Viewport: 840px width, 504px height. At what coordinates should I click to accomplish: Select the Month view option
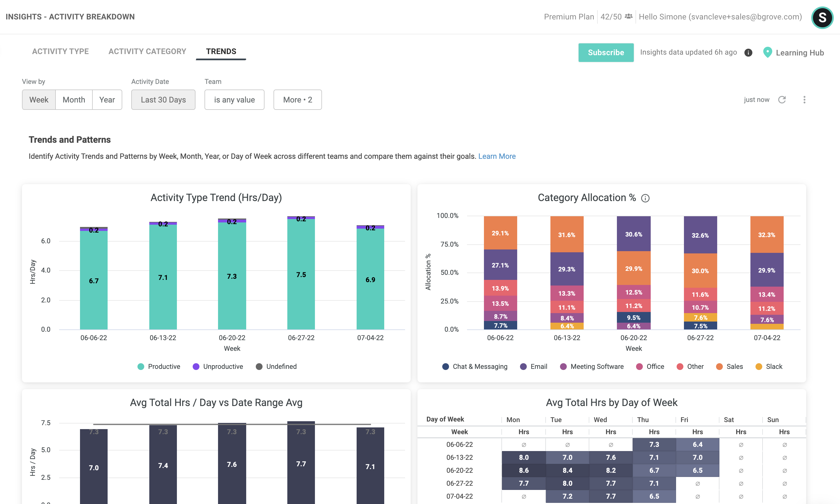pyautogui.click(x=74, y=100)
